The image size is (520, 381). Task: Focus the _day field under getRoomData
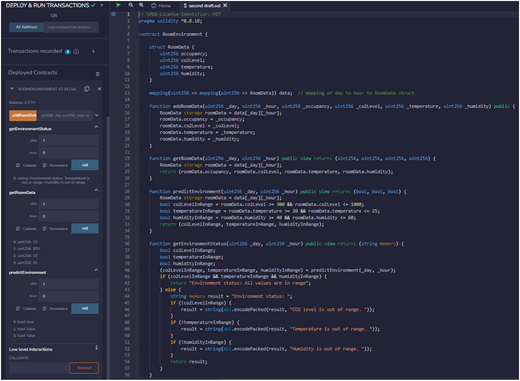[x=69, y=204]
